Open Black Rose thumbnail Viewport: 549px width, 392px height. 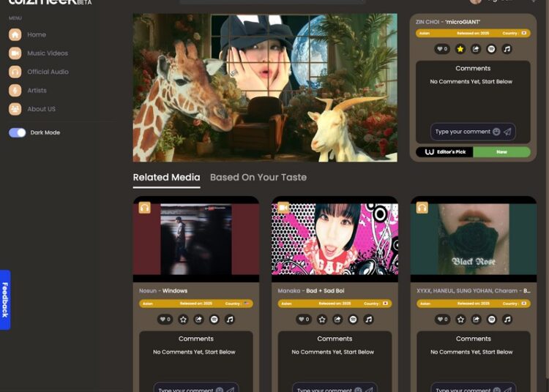474,239
